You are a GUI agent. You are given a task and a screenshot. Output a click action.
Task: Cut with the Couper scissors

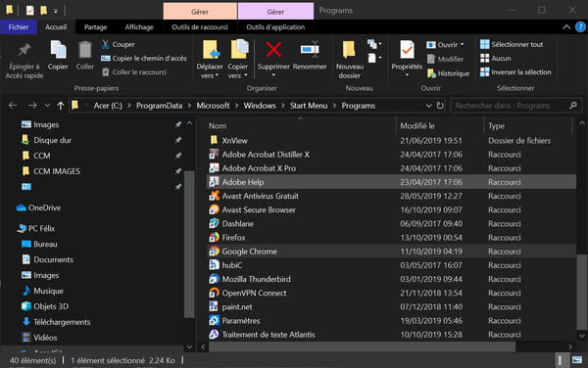point(119,44)
